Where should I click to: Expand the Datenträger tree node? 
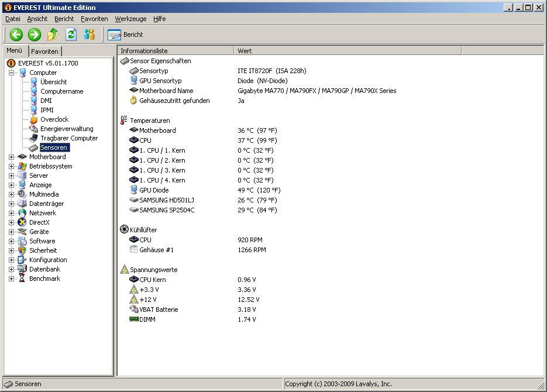pyautogui.click(x=12, y=204)
